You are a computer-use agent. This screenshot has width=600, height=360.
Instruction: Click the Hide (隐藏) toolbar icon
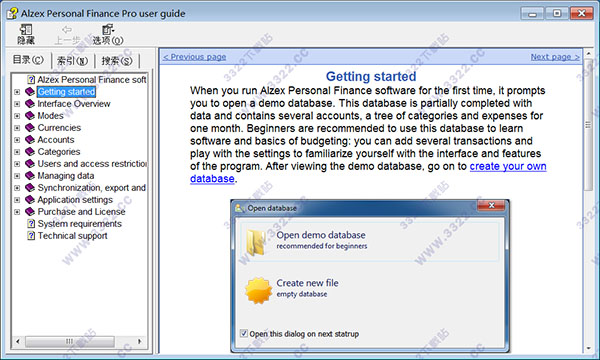coord(26,30)
